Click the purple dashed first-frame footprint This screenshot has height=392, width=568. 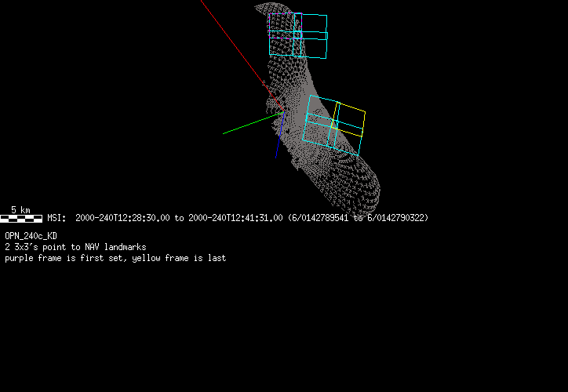[286, 26]
